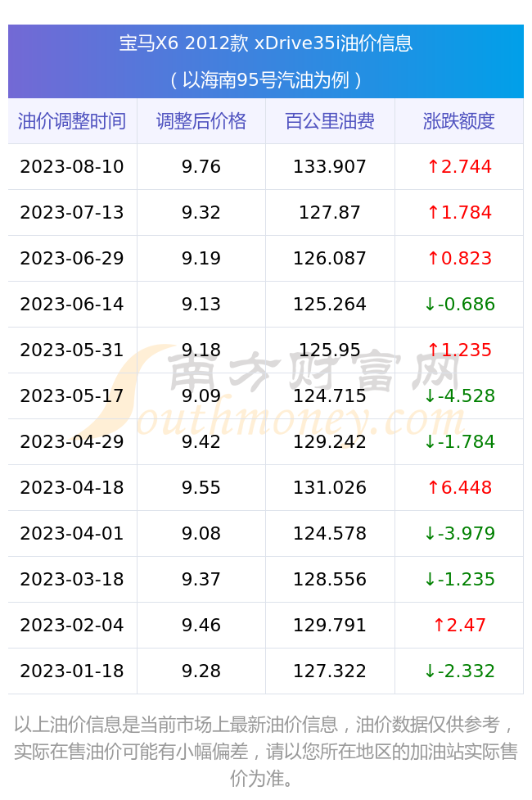Click the disclaimer text below the table
Screen dimensions: 532x800
click(266, 752)
